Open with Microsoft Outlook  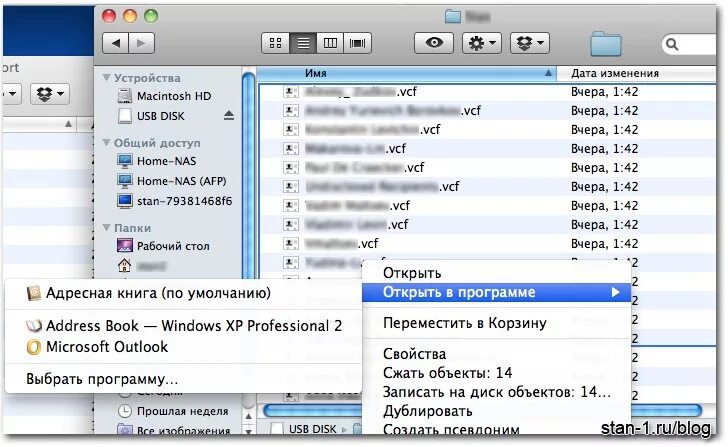point(183,347)
